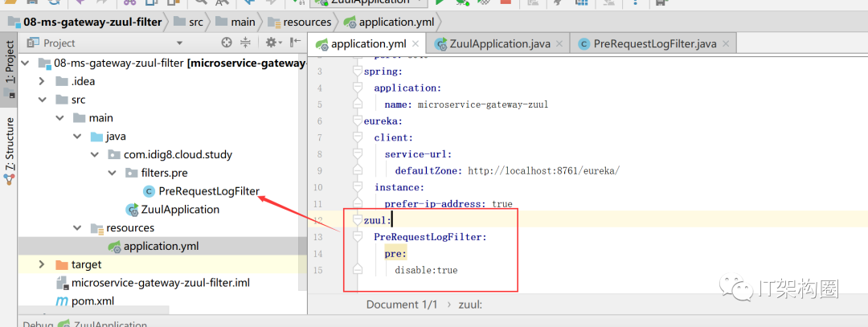The width and height of the screenshot is (868, 327).
Task: Expand the target folder
Action: tap(42, 264)
